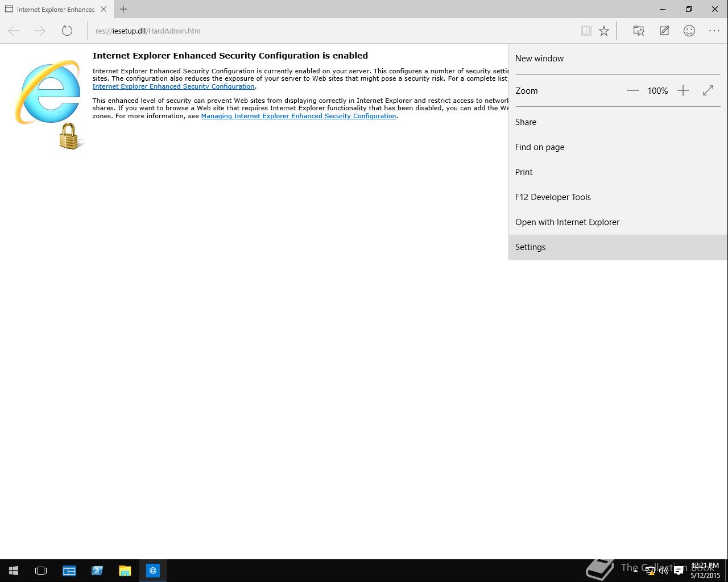The width and height of the screenshot is (728, 582).
Task: Decrease zoom with minus button
Action: [x=632, y=90]
